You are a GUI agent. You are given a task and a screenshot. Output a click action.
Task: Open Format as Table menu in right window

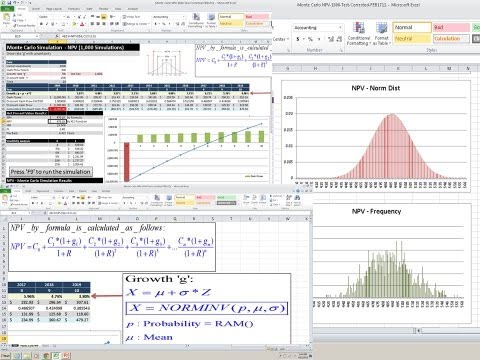point(382,33)
